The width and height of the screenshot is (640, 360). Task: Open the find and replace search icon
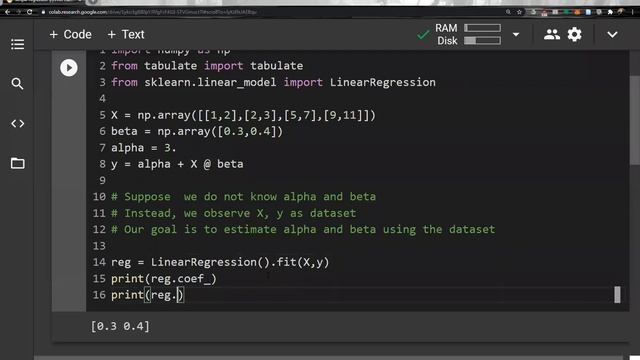[17, 84]
